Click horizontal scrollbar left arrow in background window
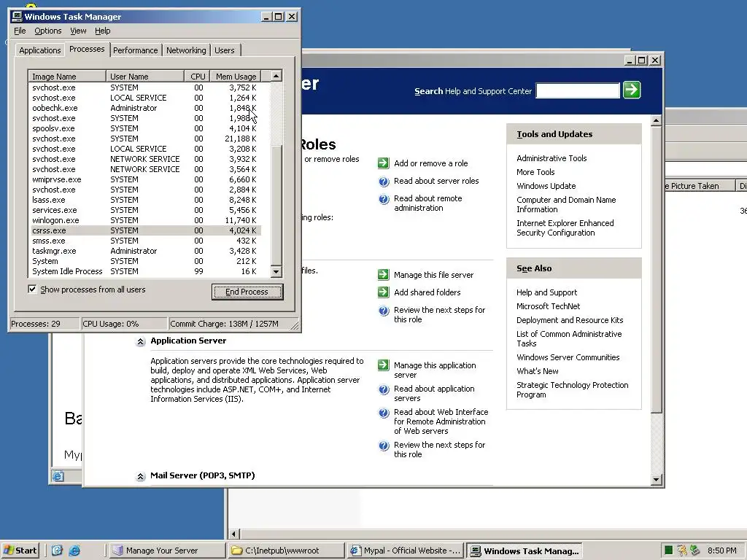747x560 pixels. tap(233, 534)
